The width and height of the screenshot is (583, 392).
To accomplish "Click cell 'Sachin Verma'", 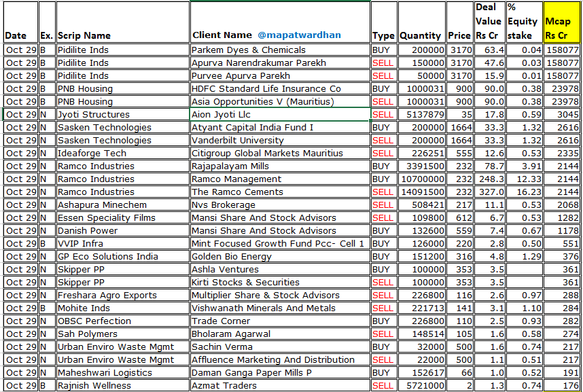I will (x=280, y=346).
